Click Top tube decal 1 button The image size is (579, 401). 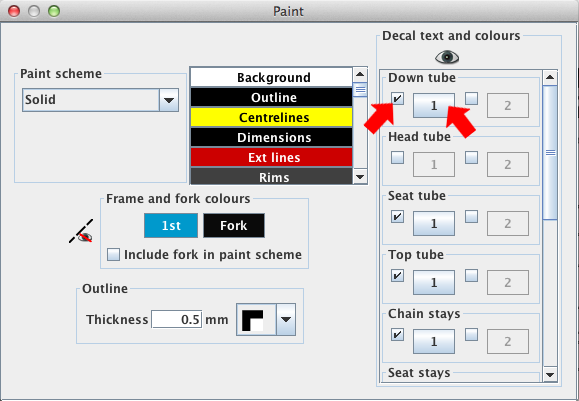[x=434, y=282]
